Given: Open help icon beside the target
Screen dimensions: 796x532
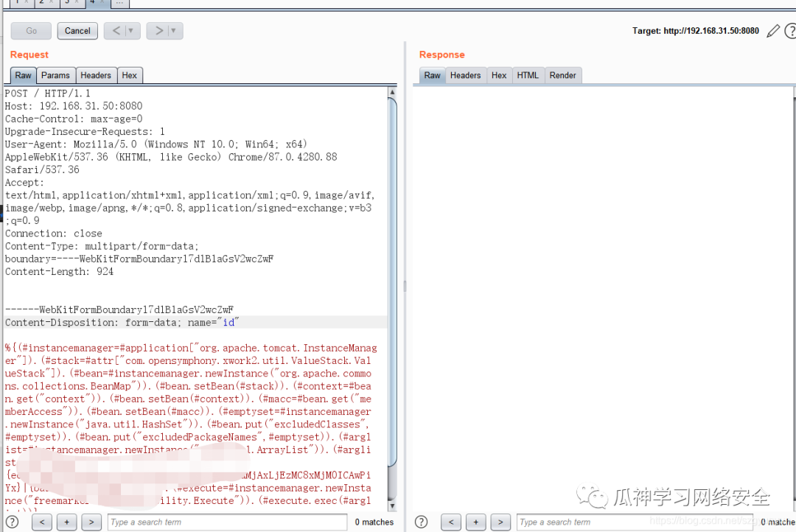Looking at the screenshot, I should [x=790, y=31].
